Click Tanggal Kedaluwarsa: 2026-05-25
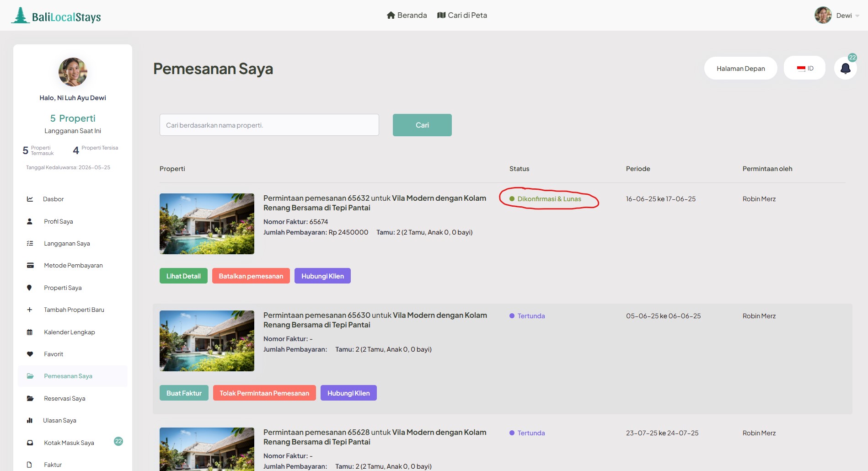This screenshot has height=471, width=868. point(68,167)
